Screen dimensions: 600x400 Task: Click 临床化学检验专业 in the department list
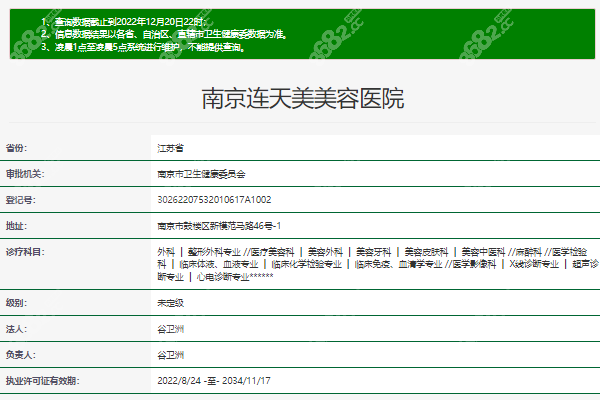pos(307,264)
